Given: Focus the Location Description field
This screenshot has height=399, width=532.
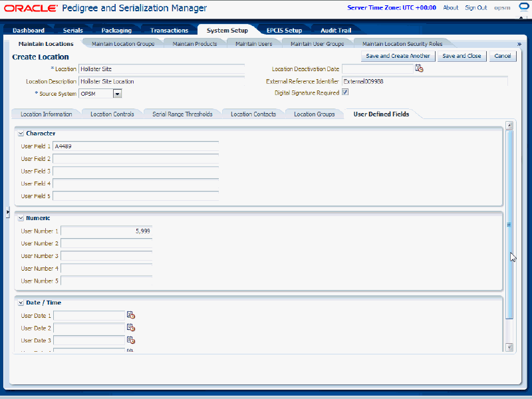Looking at the screenshot, I should (x=162, y=81).
